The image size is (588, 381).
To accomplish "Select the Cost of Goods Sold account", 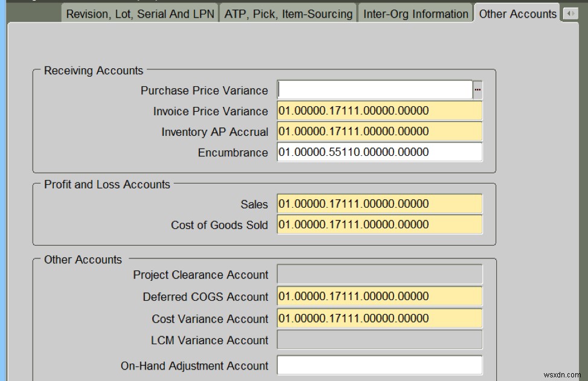I will point(379,225).
